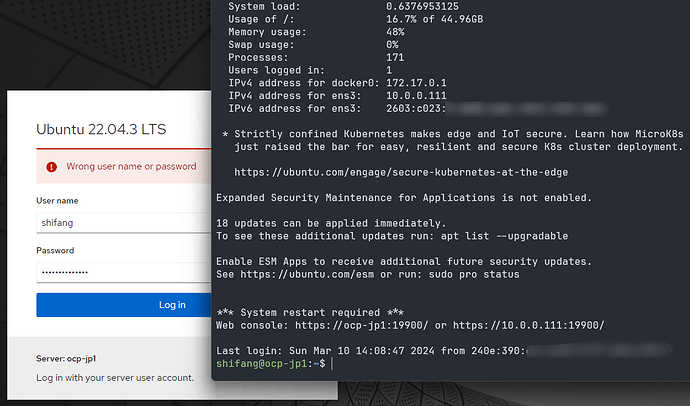The width and height of the screenshot is (690, 406).
Task: Click the Memory usage value 48%
Action: [x=395, y=32]
